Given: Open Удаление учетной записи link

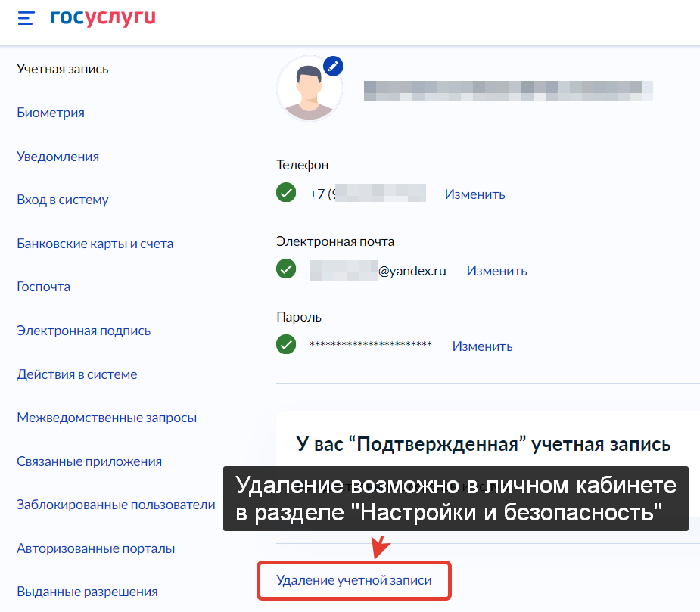Looking at the screenshot, I should [x=353, y=580].
